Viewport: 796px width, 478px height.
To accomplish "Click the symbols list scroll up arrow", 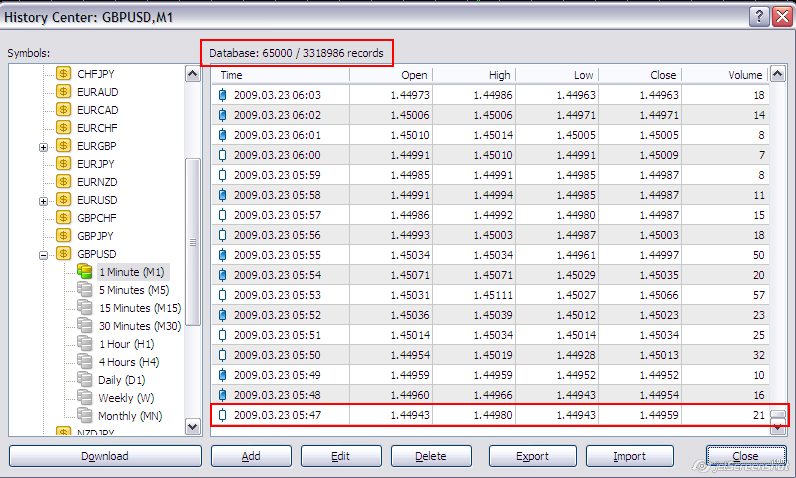I will click(193, 74).
